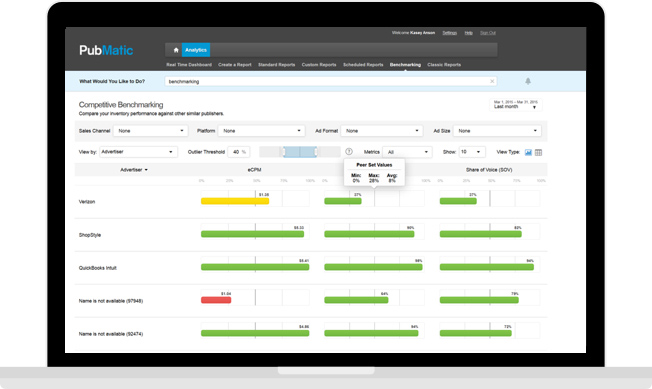Open Standard Reports
Image resolution: width=652 pixels, height=389 pixels.
[x=277, y=65]
